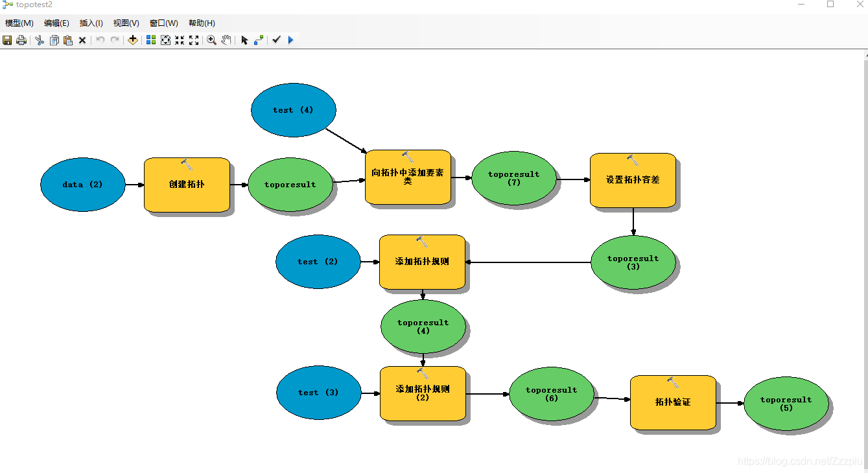Open the 视图(V) menu
Screen dimensions: 868x473
coord(126,23)
